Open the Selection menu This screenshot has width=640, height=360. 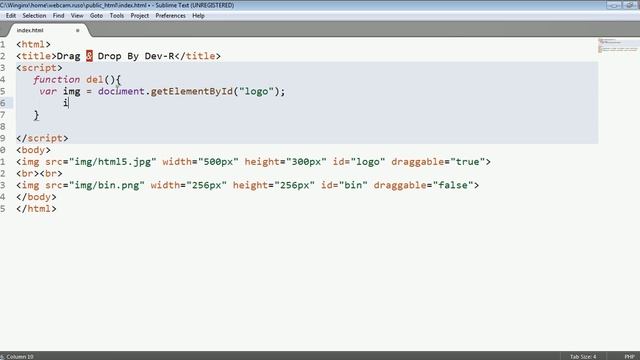click(34, 16)
